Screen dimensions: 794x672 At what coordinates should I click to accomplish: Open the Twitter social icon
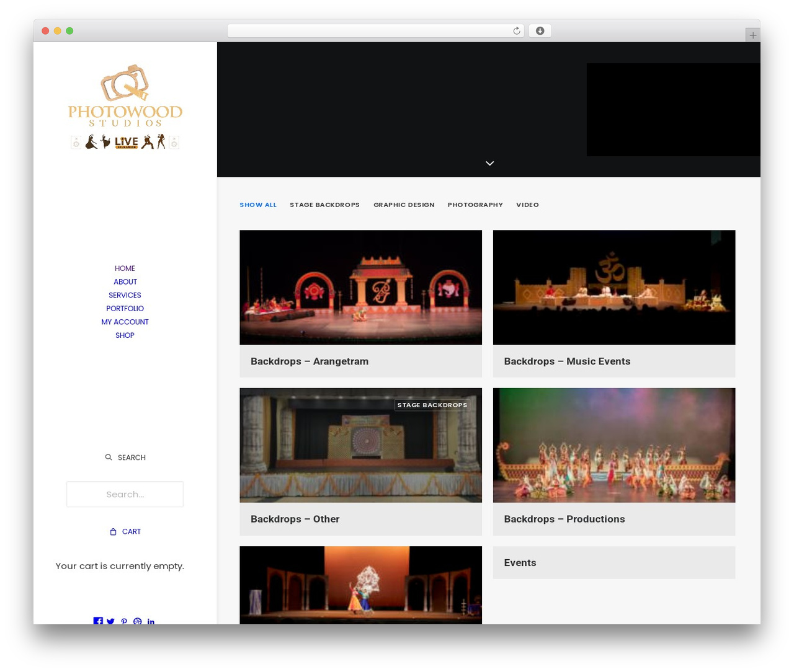110,621
